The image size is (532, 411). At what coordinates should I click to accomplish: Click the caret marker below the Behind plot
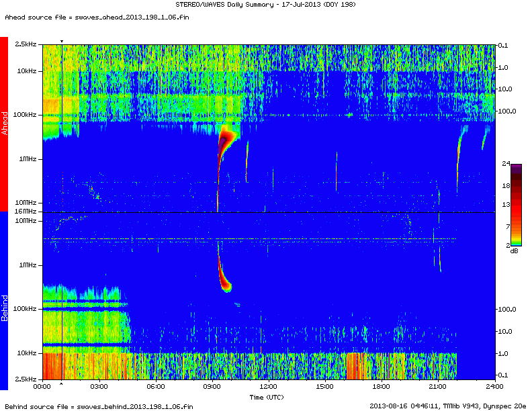coord(62,384)
